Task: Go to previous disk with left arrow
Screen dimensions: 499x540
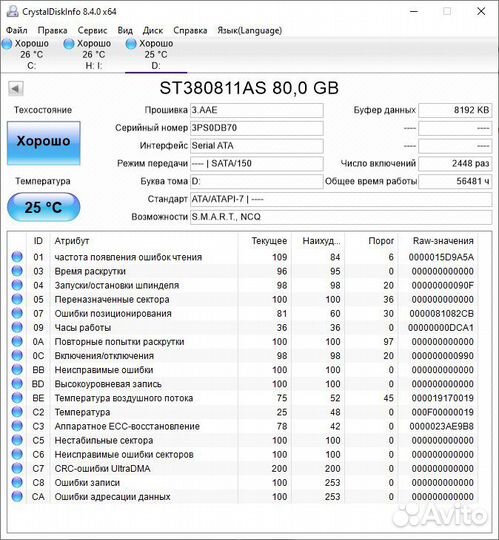Action: point(15,89)
